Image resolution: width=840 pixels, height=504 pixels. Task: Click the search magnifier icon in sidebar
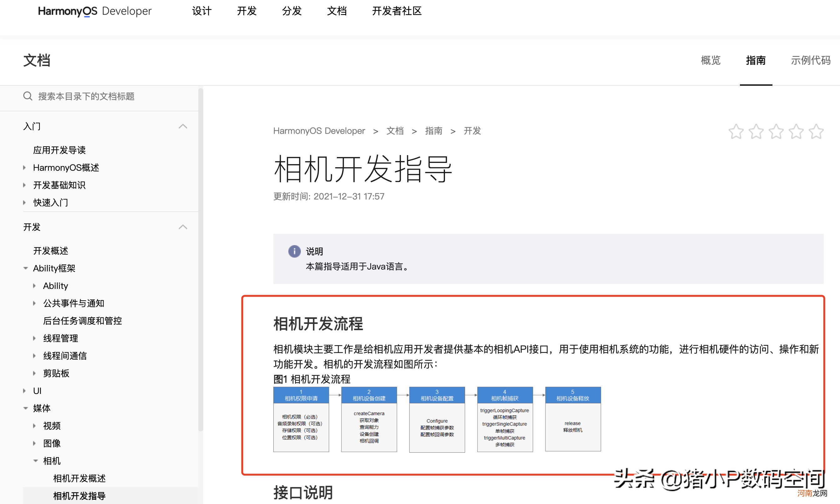[28, 96]
